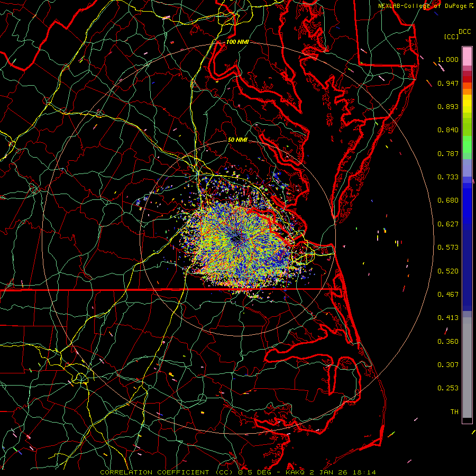Image resolution: width=476 pixels, height=476 pixels.
Task: Select the 0.573 legend value
Action: (x=448, y=248)
